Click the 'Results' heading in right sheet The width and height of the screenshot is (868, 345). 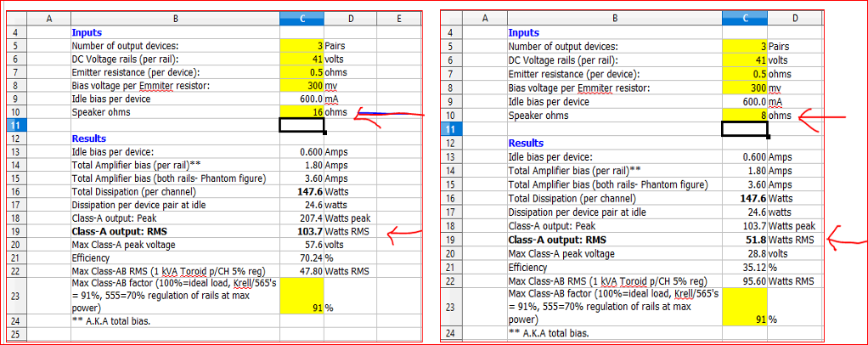click(526, 143)
